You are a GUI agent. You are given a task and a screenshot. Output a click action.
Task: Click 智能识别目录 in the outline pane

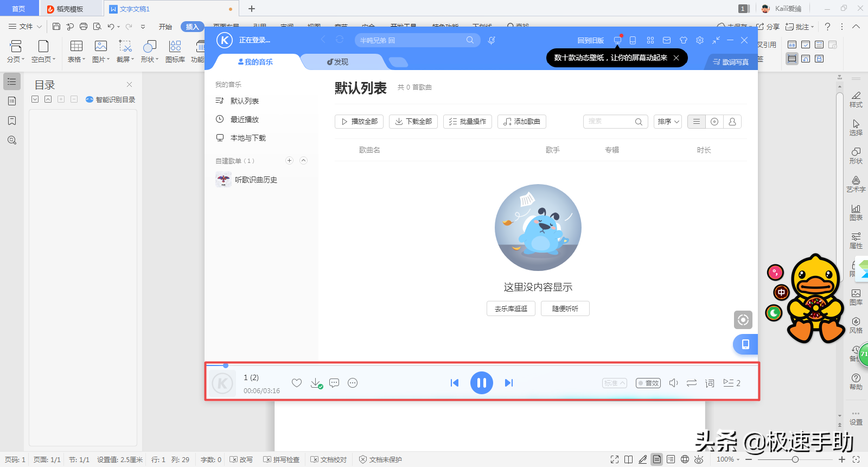click(111, 99)
